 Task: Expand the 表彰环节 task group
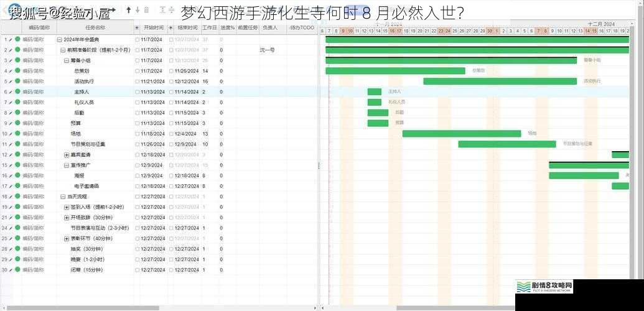(67, 239)
